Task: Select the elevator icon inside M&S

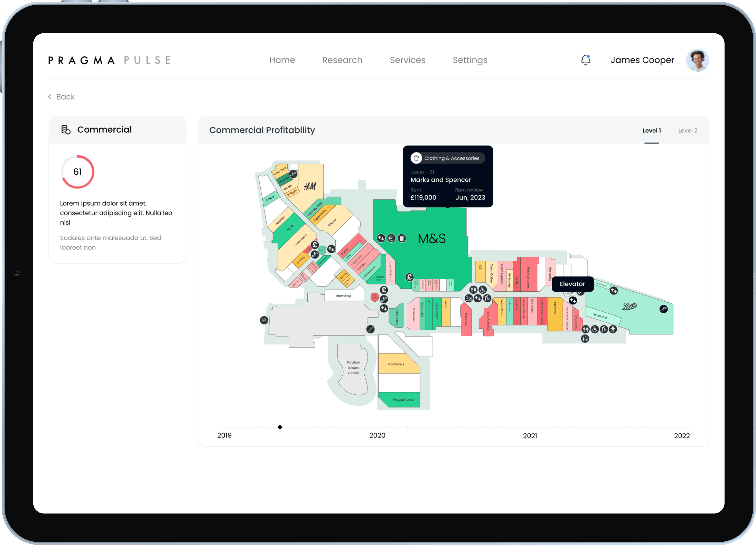Action: click(x=381, y=238)
